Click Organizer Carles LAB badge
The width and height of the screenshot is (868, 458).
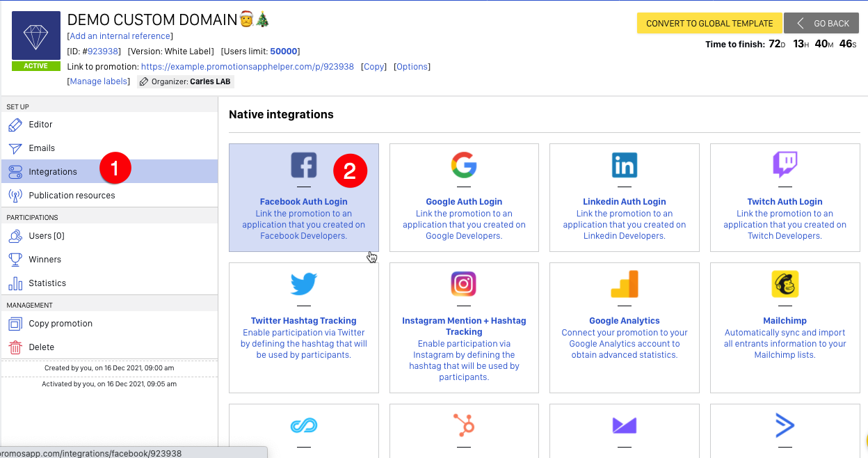(185, 81)
